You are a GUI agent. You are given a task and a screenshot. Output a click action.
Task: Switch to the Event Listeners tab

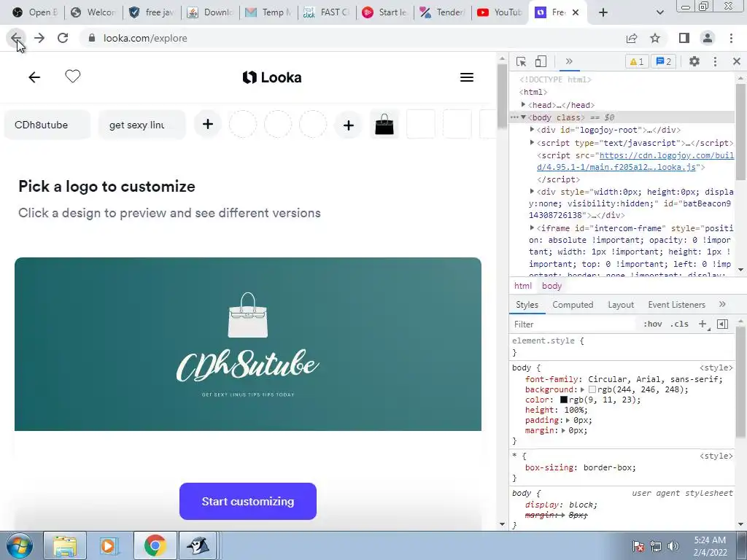(x=676, y=305)
